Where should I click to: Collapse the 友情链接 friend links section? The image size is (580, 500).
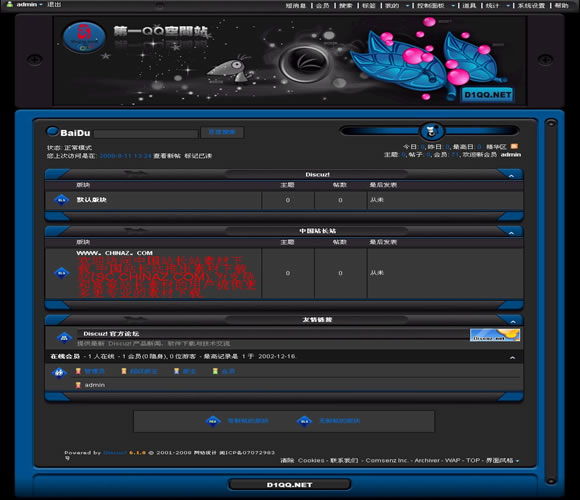point(513,322)
